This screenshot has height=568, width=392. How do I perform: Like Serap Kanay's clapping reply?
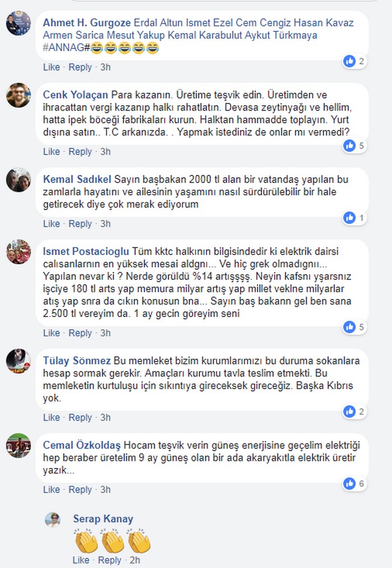point(81,560)
